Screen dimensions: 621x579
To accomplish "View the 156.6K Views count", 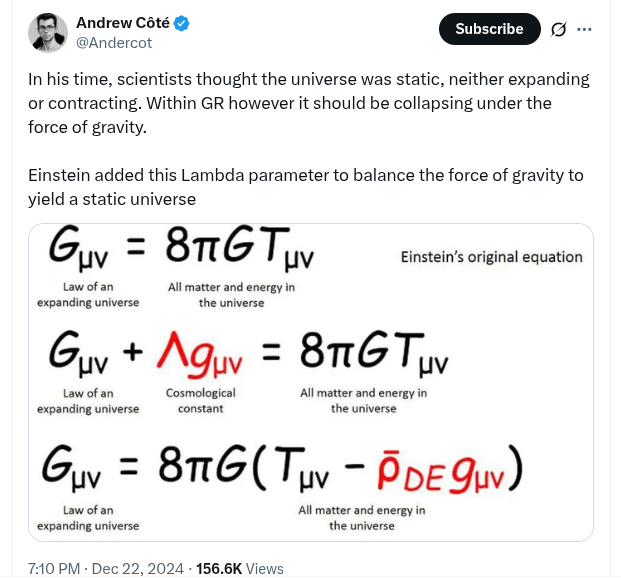I will (x=240, y=569).
